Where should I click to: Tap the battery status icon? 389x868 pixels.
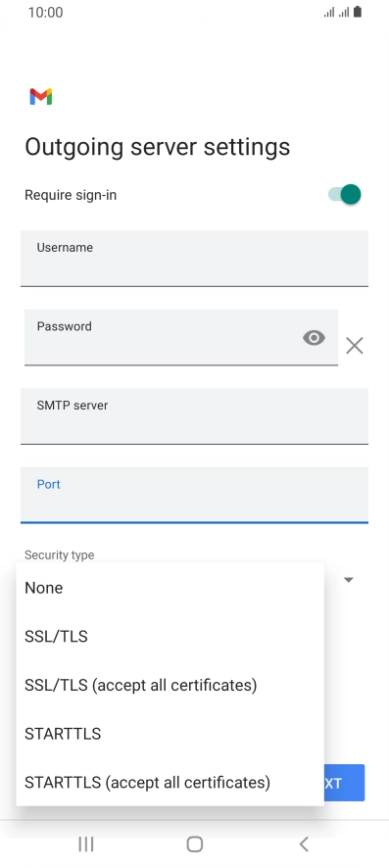coord(358,12)
